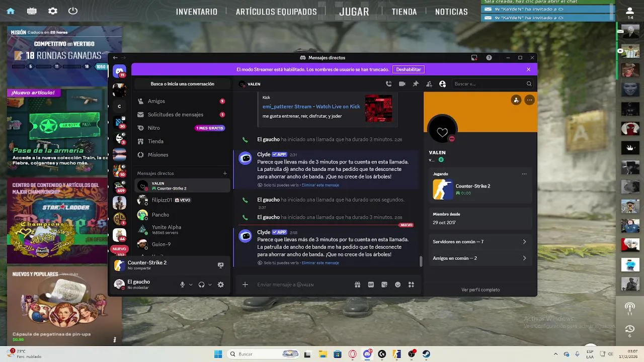The height and width of the screenshot is (362, 644).
Task: Open Windows Start menu
Action: click(218, 354)
